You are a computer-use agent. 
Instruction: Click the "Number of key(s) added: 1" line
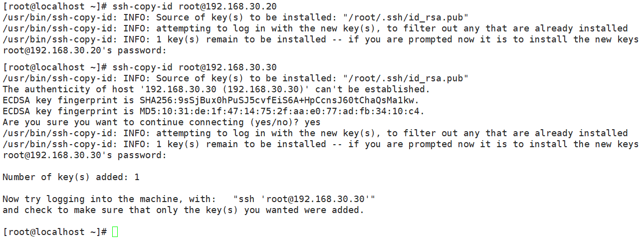pos(71,177)
